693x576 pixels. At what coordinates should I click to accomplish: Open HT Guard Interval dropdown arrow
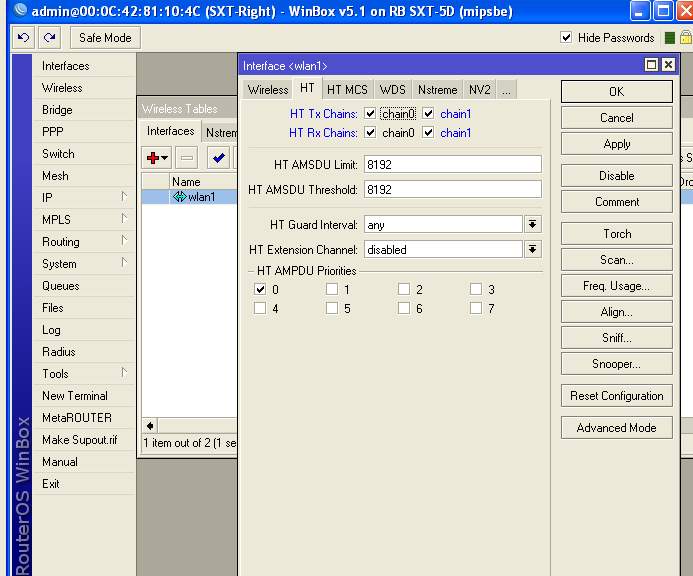(533, 225)
